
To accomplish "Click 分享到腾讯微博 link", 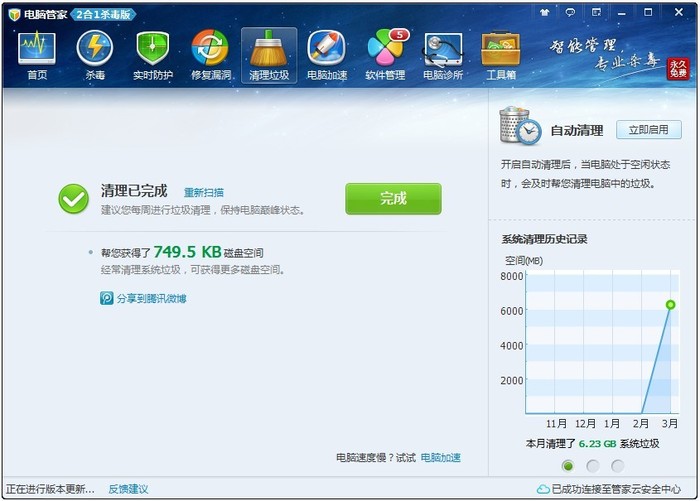I will (151, 298).
